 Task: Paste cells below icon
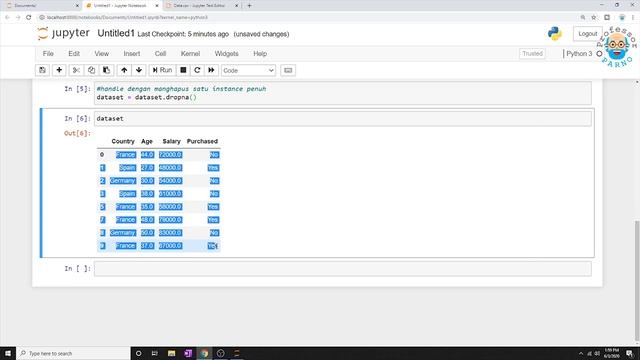pos(106,70)
